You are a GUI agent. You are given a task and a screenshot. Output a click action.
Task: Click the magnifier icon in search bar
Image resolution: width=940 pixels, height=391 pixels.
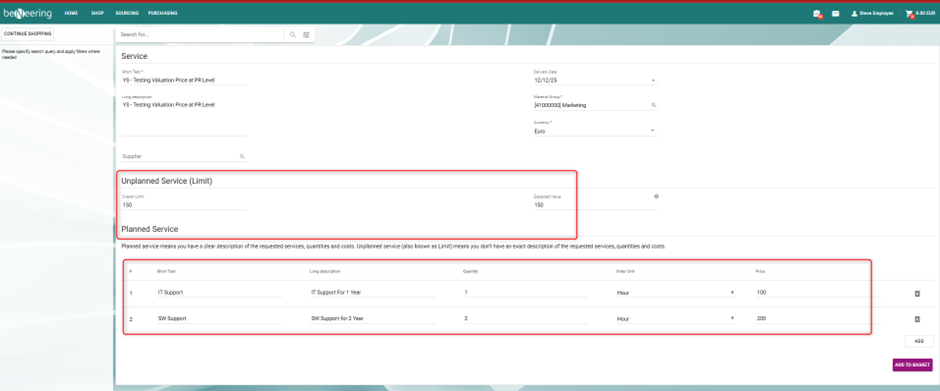[293, 35]
